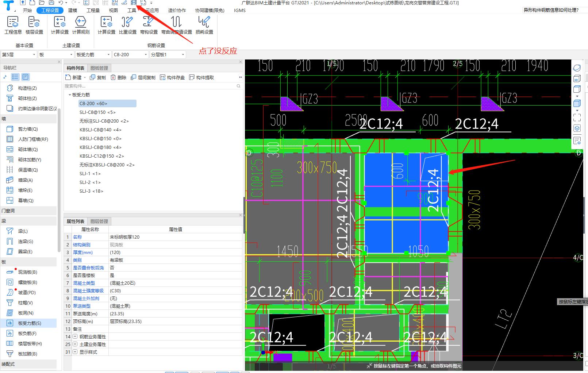Click the display settings eye list icon

point(577,141)
